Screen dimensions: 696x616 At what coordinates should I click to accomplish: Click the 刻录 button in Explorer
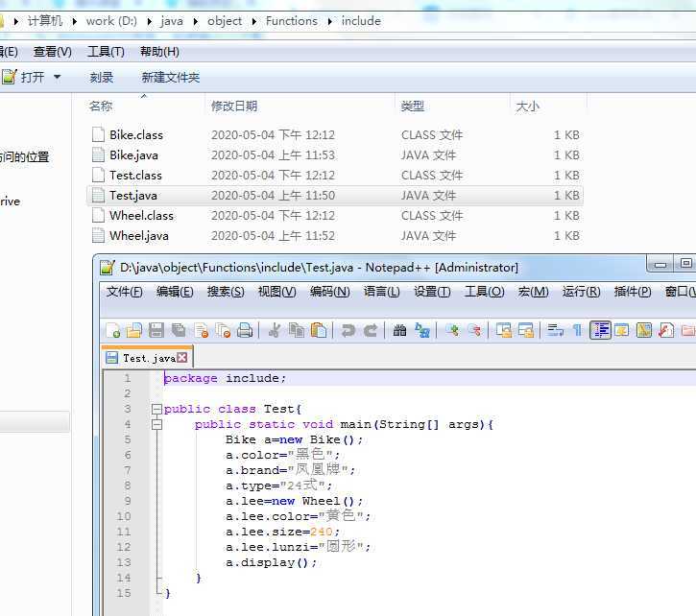point(102,78)
